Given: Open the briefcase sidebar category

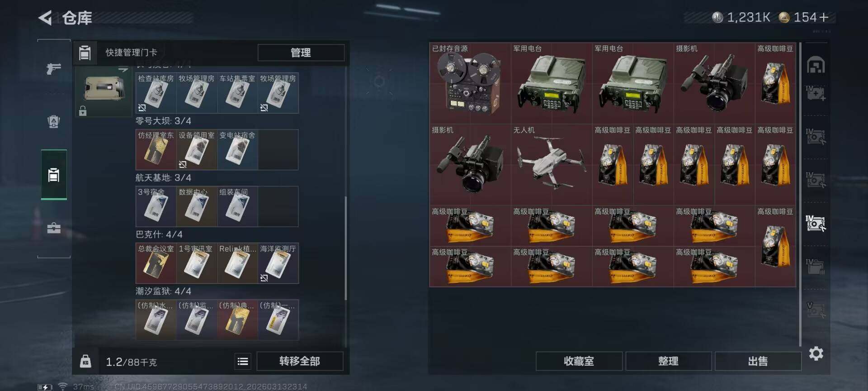Looking at the screenshot, I should tap(54, 228).
